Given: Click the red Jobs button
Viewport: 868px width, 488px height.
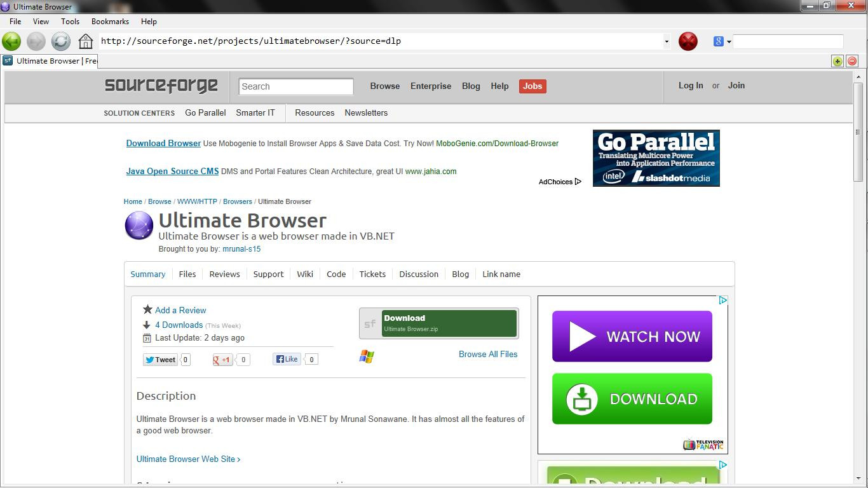Looking at the screenshot, I should coord(532,86).
